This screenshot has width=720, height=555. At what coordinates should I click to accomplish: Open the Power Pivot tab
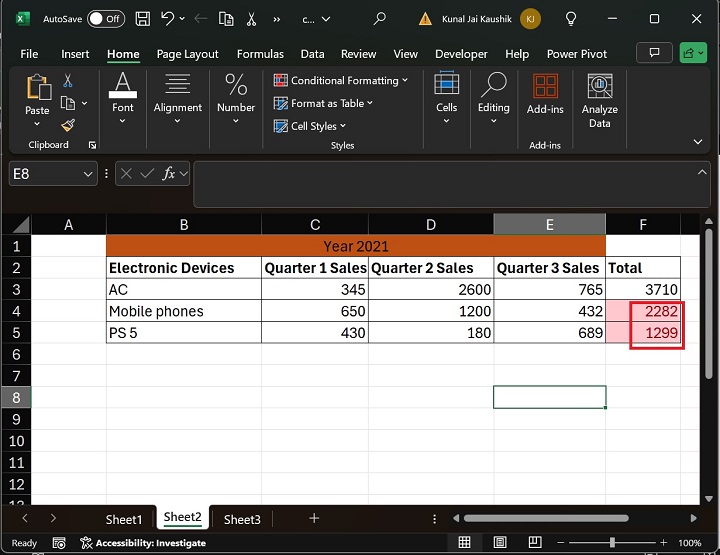point(577,54)
